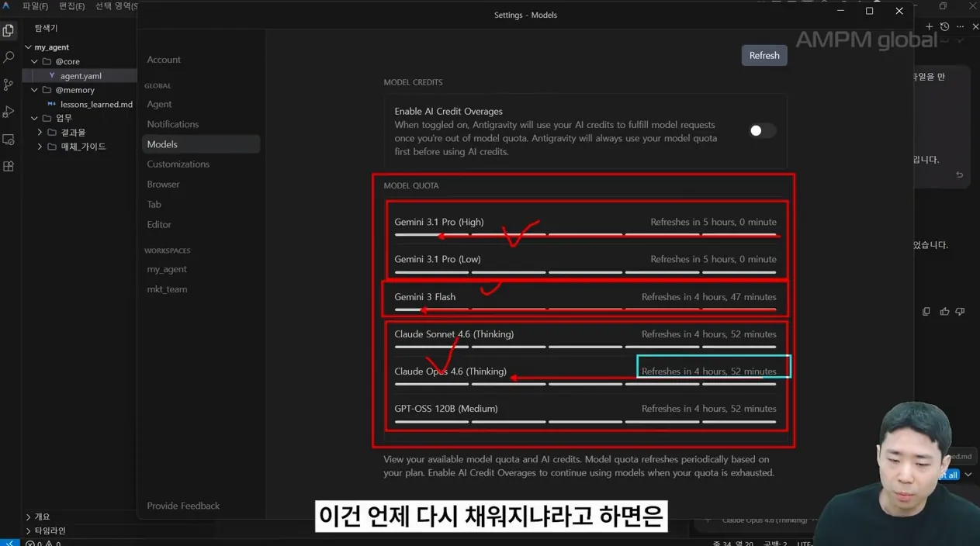Click the undo arrow icon on chat message
The height and width of the screenshot is (546, 980).
960,175
